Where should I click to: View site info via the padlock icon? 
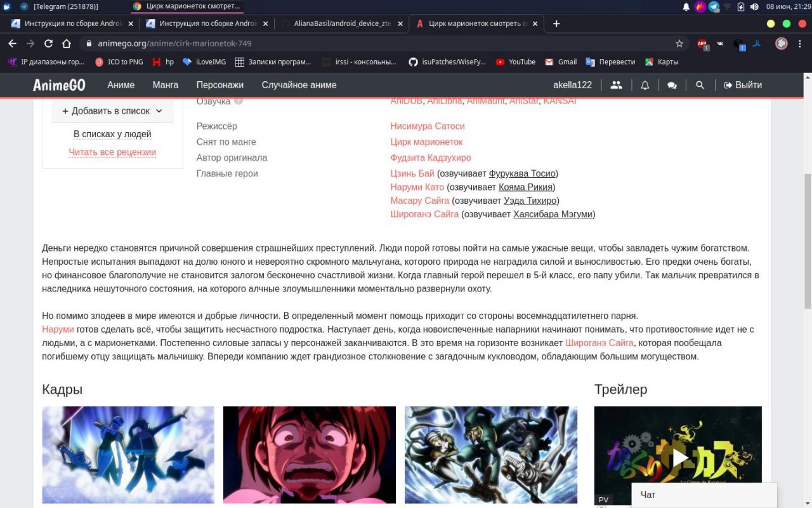[x=88, y=44]
